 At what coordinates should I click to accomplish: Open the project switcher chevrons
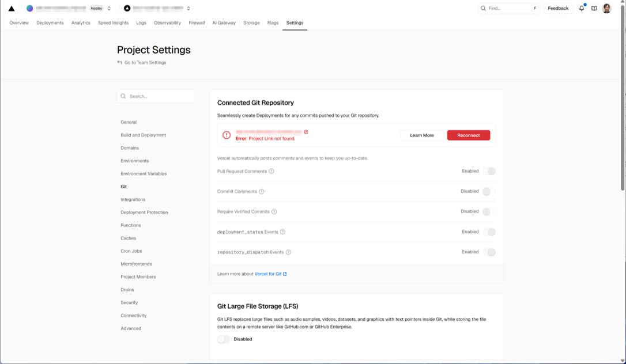(x=188, y=8)
